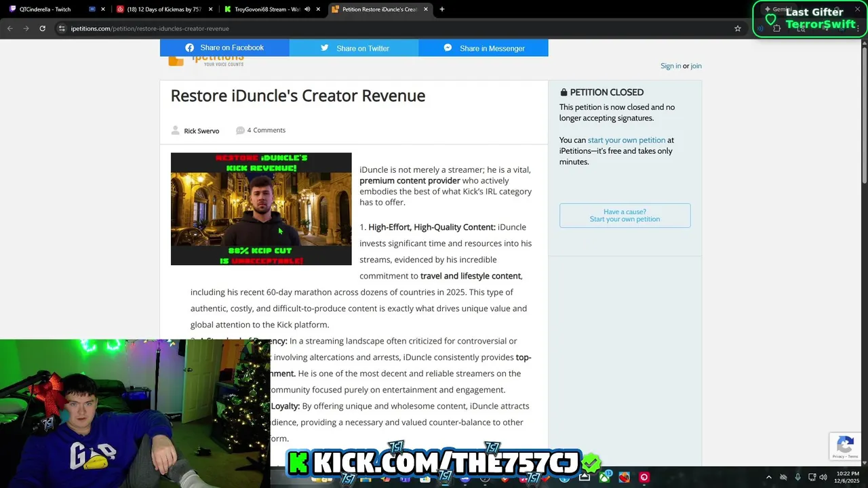
Task: Close the TroyGovoni68 Stream tab
Action: click(318, 9)
